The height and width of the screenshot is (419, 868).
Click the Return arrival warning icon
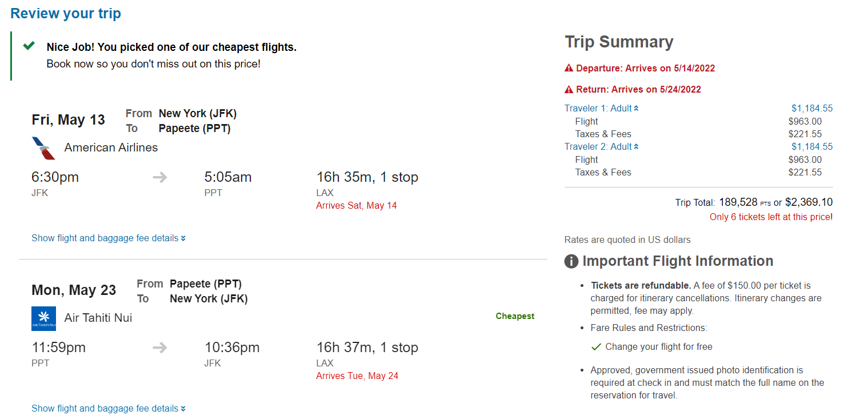(569, 89)
